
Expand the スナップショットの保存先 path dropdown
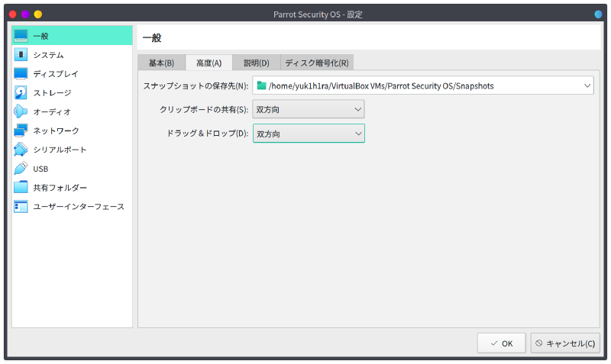[x=586, y=85]
